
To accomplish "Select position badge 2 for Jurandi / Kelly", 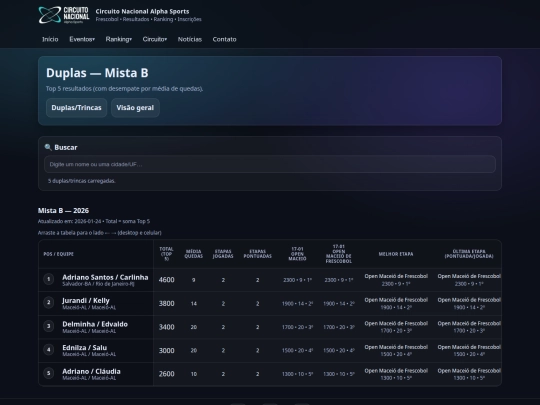I will tap(49, 302).
